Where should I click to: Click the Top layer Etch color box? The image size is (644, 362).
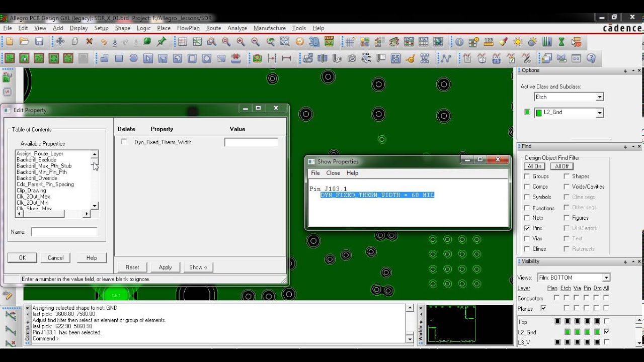pos(568,322)
